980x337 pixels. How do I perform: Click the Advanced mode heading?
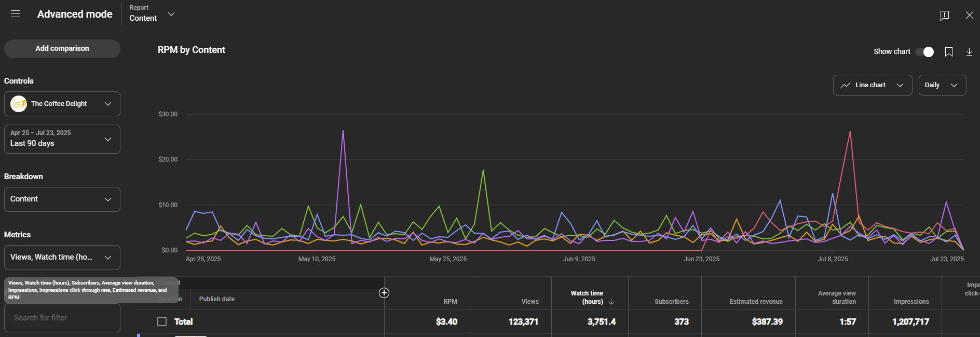pyautogui.click(x=75, y=14)
